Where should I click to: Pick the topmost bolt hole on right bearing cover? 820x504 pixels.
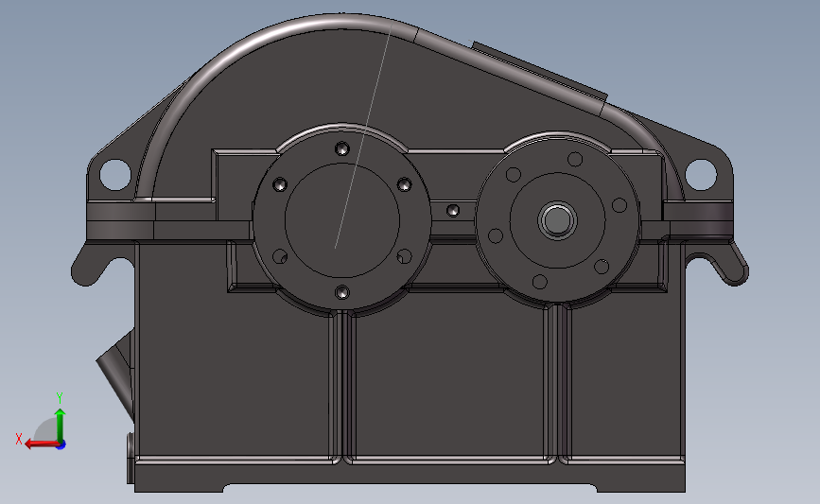pos(575,159)
